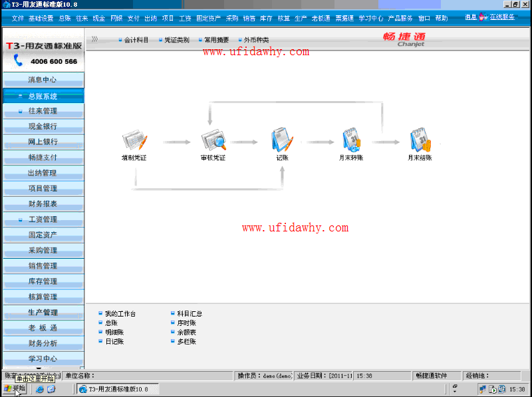Image resolution: width=532 pixels, height=397 pixels.
Task: Select 网上银行 in the sidebar
Action: 43,142
